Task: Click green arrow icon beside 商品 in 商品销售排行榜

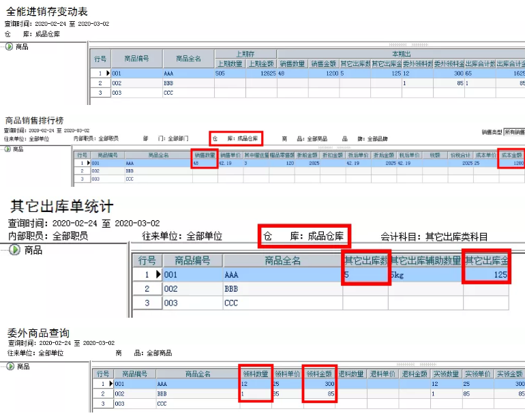Action: (7, 149)
